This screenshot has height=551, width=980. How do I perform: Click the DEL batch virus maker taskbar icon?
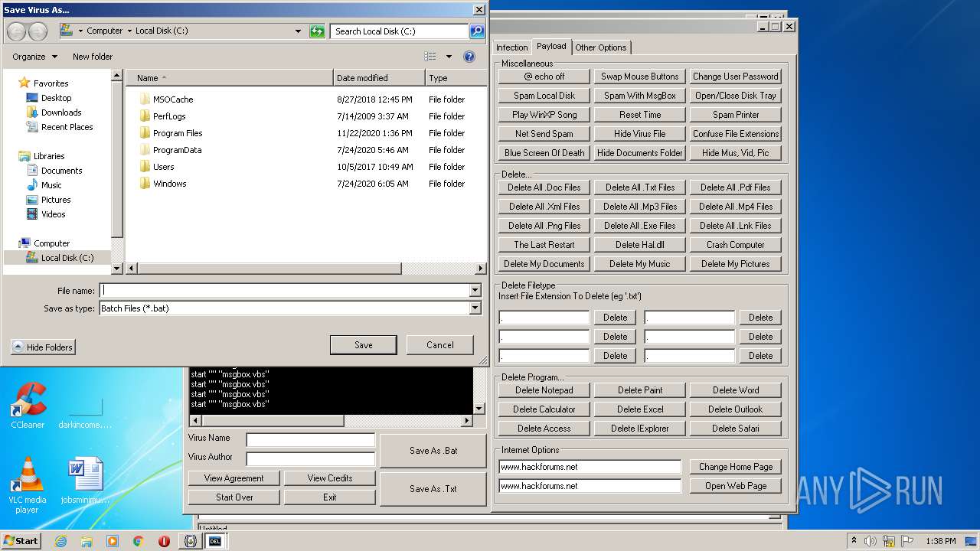(x=215, y=541)
